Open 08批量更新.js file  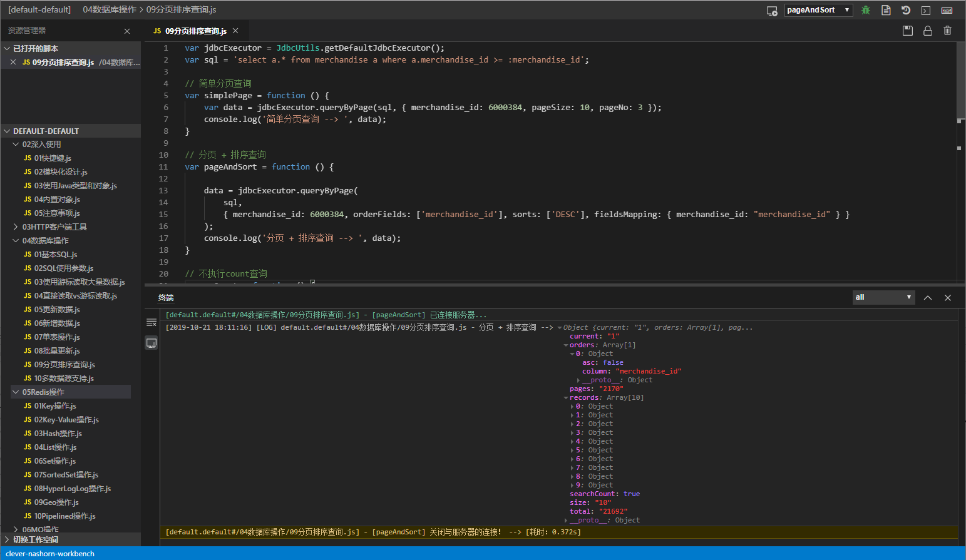57,351
